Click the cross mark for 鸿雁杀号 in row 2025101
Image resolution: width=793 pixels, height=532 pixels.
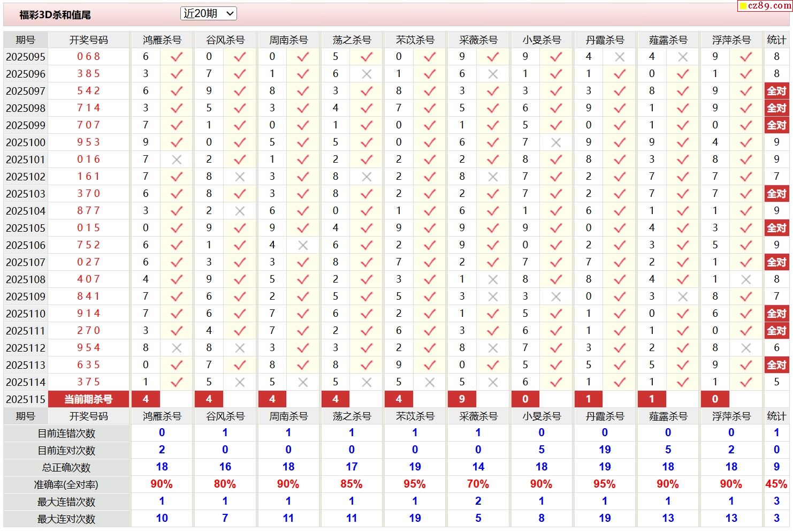coord(177,159)
